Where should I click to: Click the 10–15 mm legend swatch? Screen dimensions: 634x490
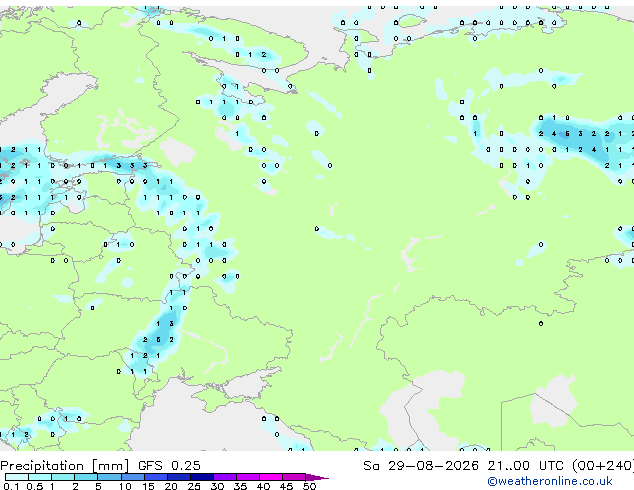133,477
